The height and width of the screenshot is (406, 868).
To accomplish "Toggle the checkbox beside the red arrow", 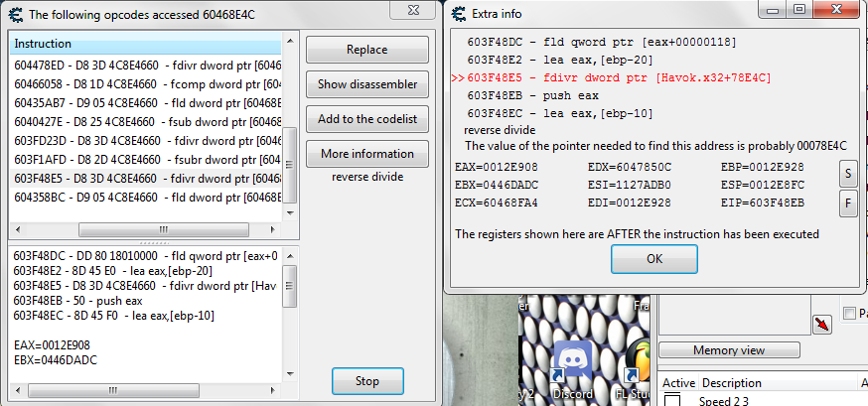I will tap(849, 314).
